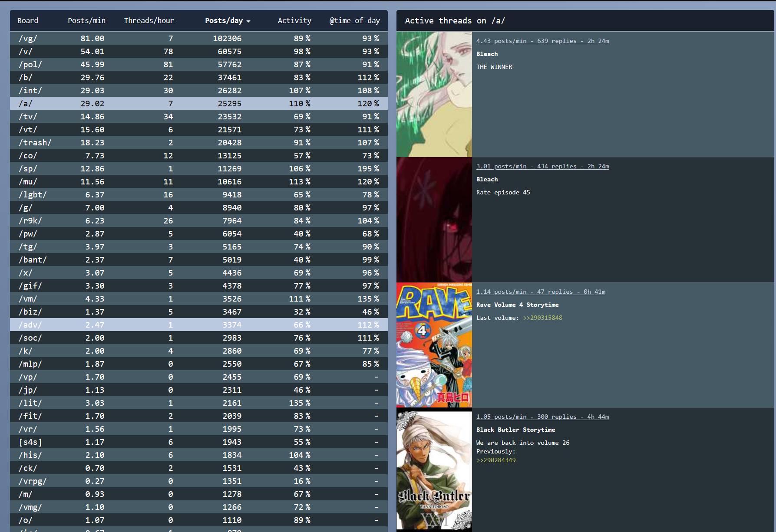This screenshot has width=776, height=532.
Task: Select the /tg/ board row
Action: [199, 246]
